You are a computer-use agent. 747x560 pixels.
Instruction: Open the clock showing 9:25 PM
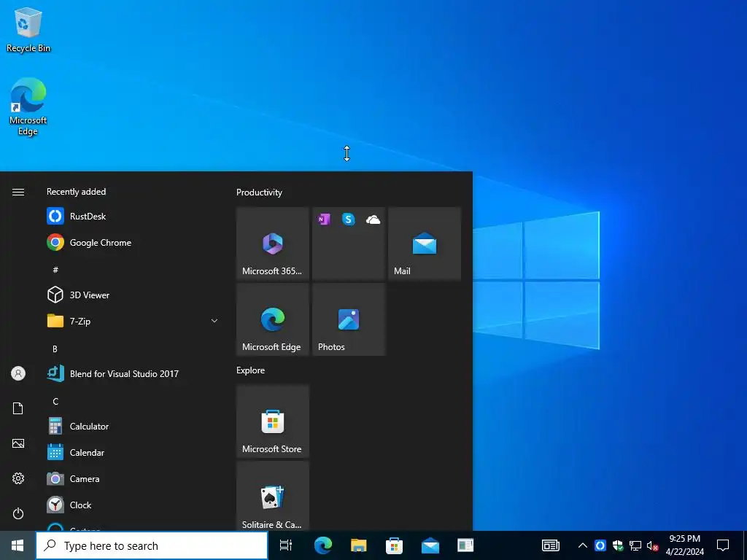click(684, 545)
